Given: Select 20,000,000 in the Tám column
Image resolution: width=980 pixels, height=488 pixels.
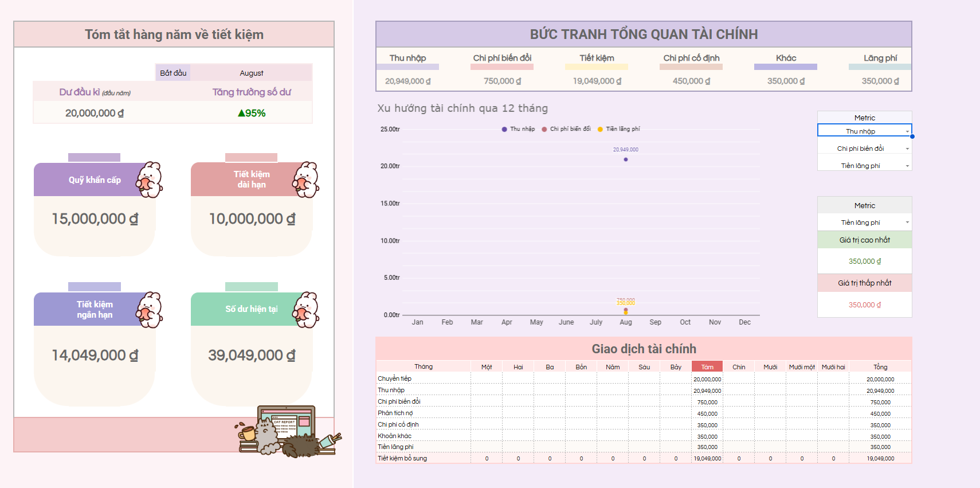Looking at the screenshot, I should (707, 379).
